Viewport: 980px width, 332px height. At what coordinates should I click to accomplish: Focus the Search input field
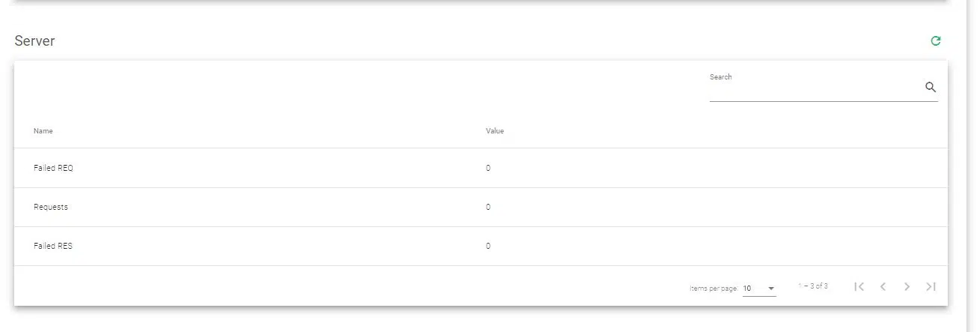pos(815,89)
